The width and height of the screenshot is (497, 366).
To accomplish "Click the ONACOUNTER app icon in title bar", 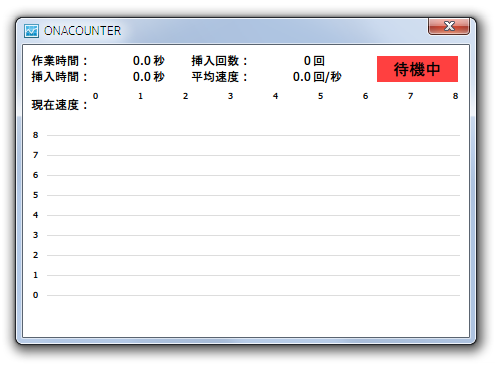I will [x=31, y=31].
